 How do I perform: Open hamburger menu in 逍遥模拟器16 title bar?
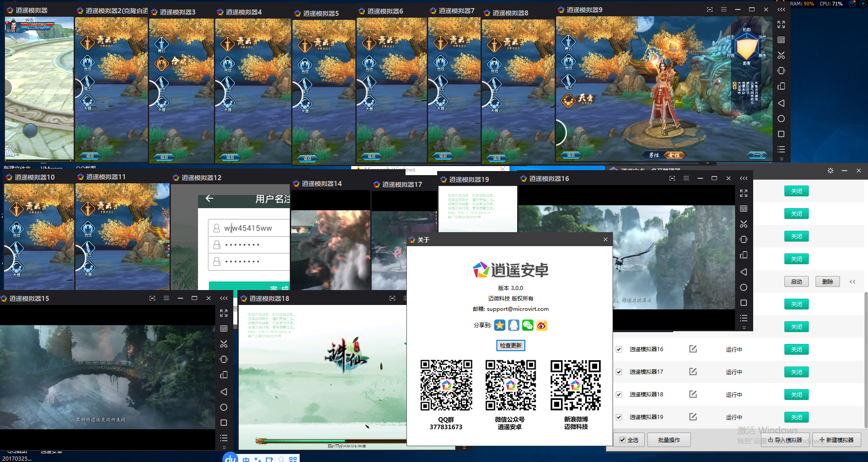[686, 178]
